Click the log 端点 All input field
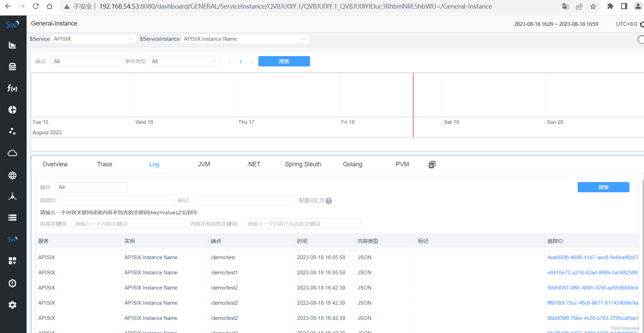The height and width of the screenshot is (333, 644). point(91,187)
